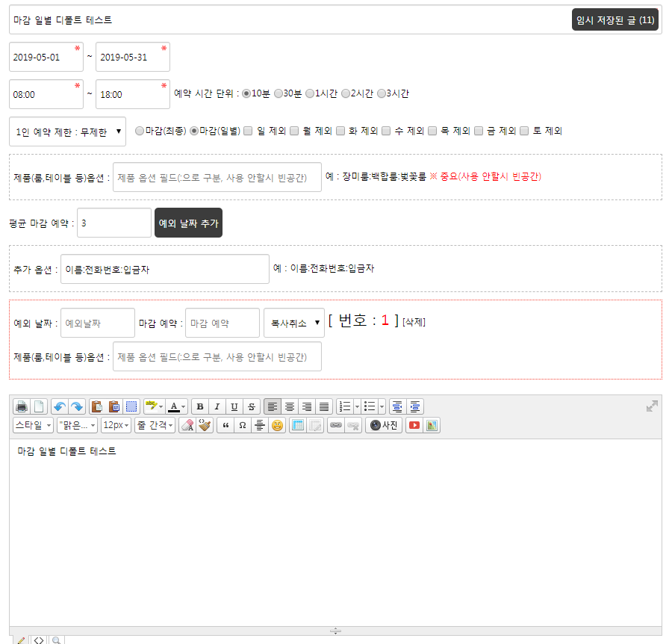Click the undo arrow icon
The image size is (672, 644).
click(x=59, y=407)
